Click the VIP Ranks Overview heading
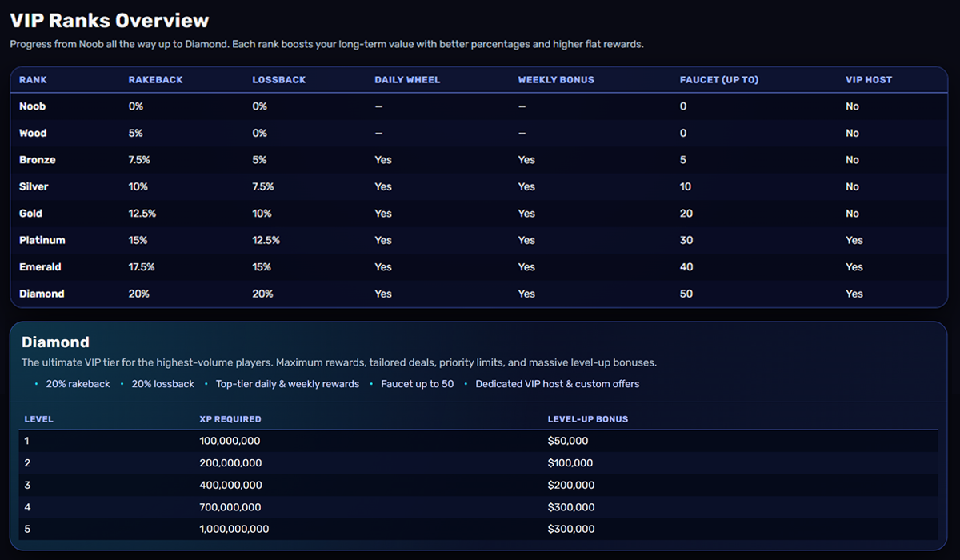This screenshot has width=960, height=560. [x=110, y=21]
